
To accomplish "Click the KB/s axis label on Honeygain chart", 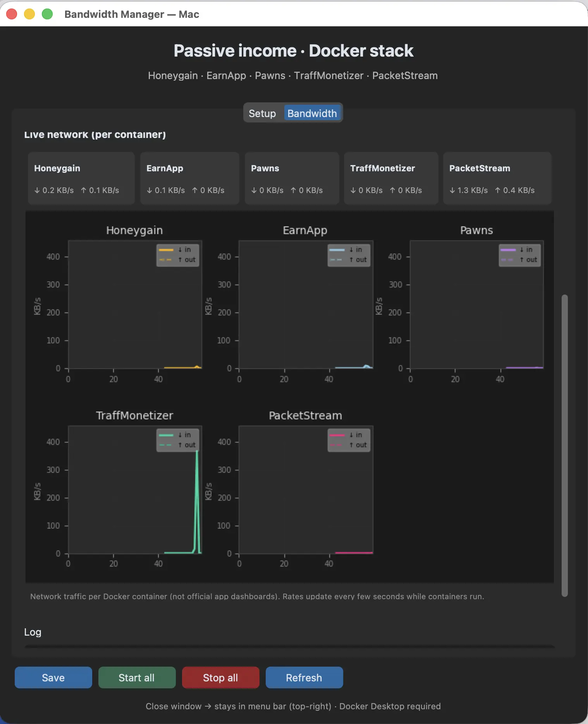I will pyautogui.click(x=38, y=306).
